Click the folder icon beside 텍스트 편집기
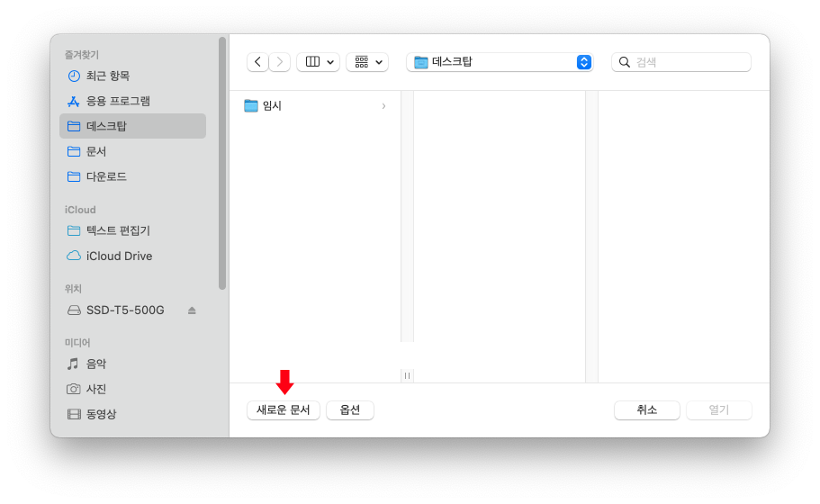 [74, 230]
